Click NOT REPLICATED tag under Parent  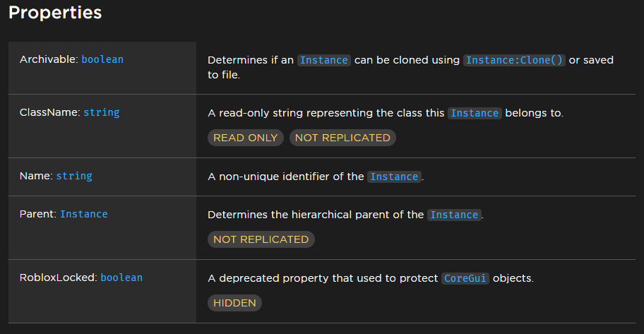261,239
